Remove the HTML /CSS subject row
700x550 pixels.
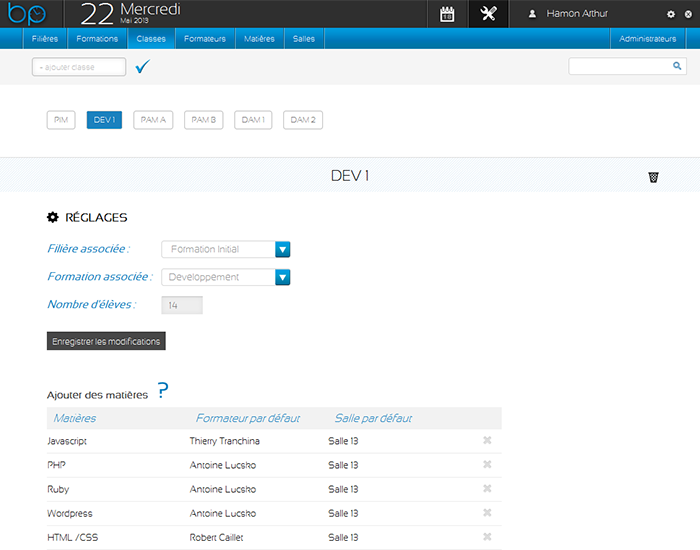(487, 537)
